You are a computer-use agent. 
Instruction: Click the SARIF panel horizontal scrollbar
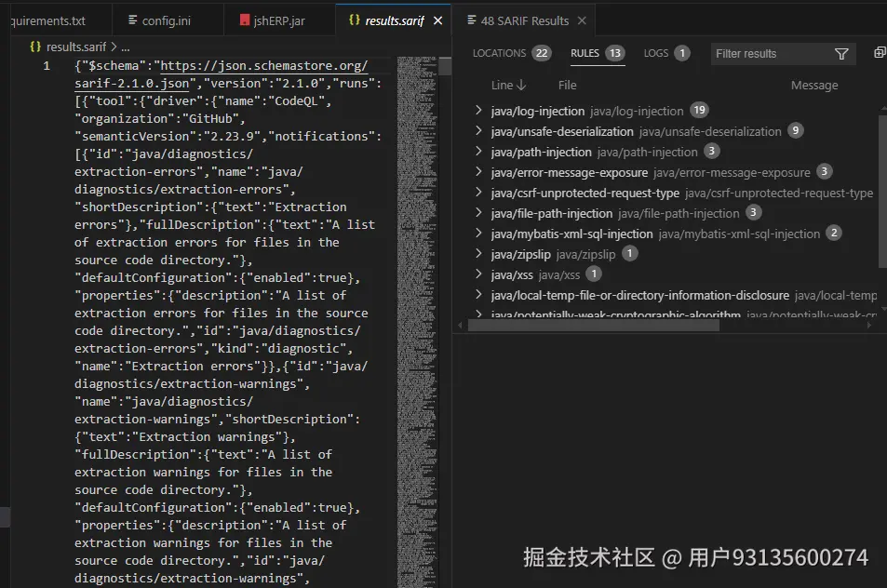coord(594,325)
